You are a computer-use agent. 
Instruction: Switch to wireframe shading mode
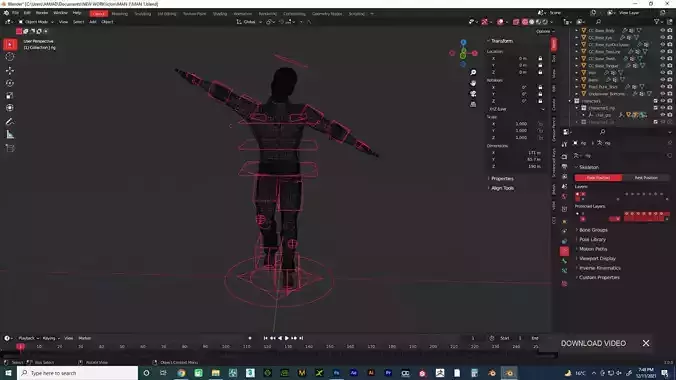pyautogui.click(x=525, y=22)
